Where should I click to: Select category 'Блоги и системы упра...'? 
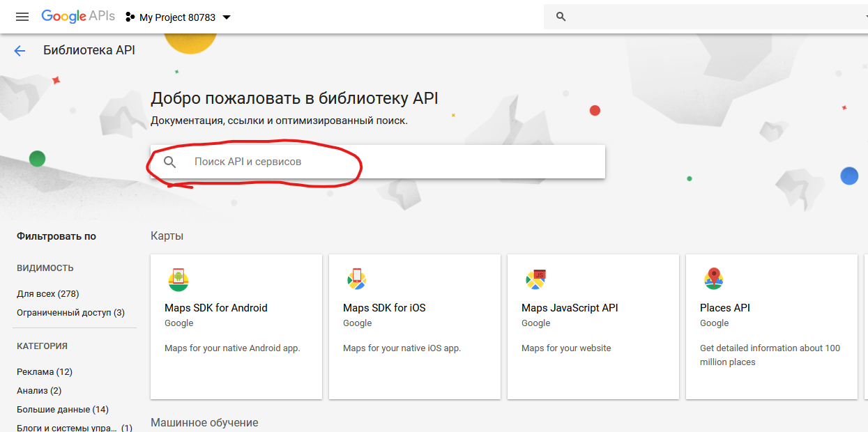point(75,428)
